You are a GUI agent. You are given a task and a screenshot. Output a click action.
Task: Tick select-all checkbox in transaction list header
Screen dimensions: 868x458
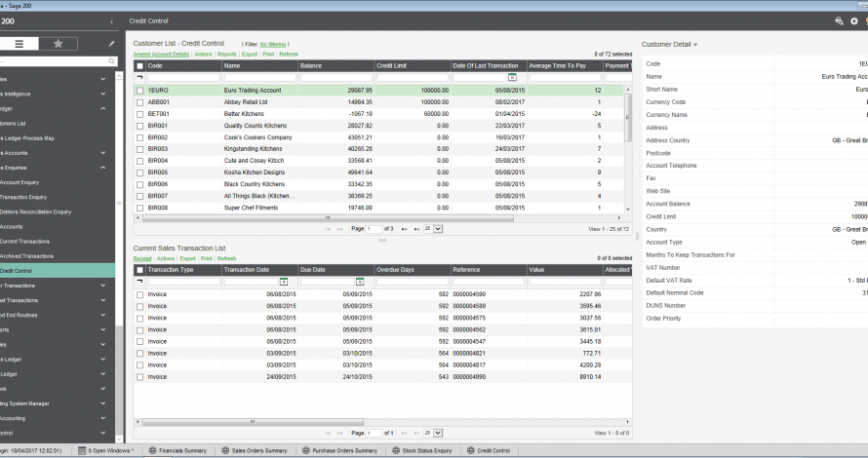click(139, 270)
